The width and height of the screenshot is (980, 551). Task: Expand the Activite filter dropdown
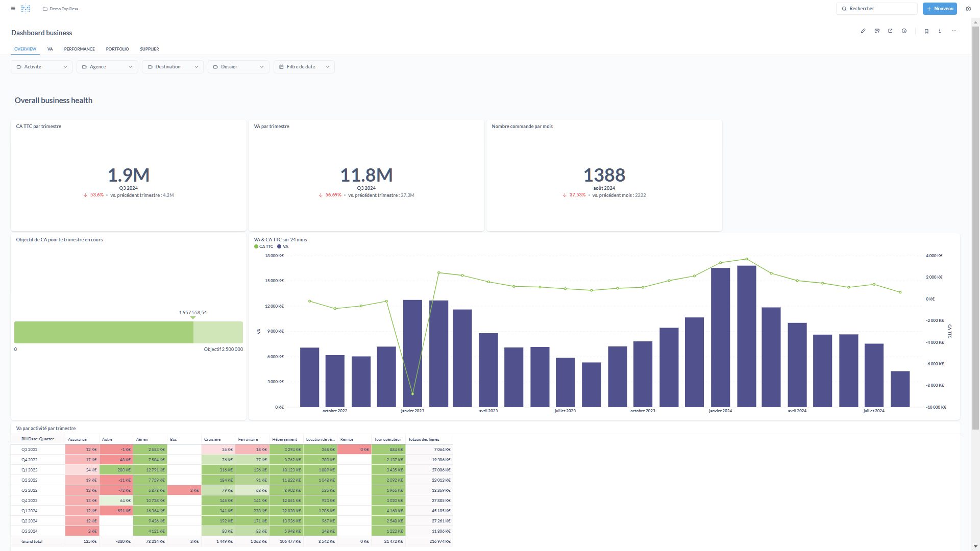pos(42,67)
